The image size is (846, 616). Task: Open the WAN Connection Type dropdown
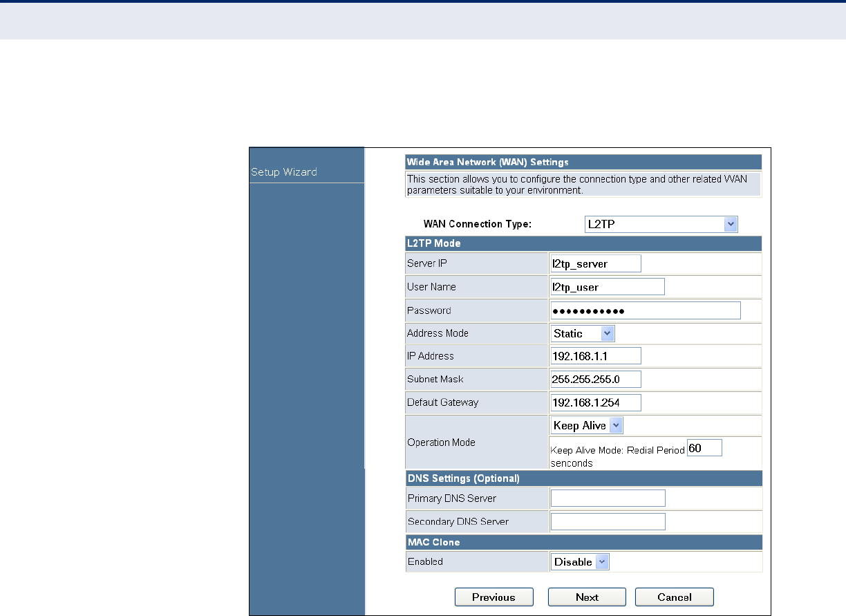point(661,225)
